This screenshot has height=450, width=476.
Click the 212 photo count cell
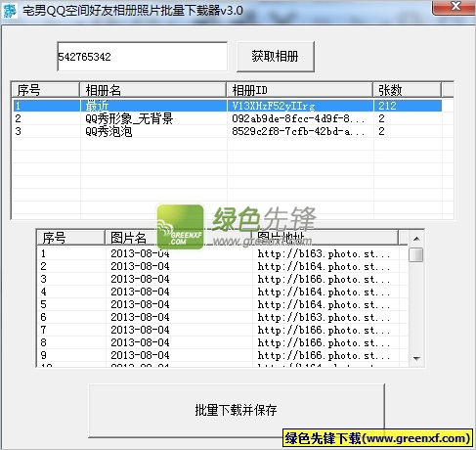tap(387, 106)
